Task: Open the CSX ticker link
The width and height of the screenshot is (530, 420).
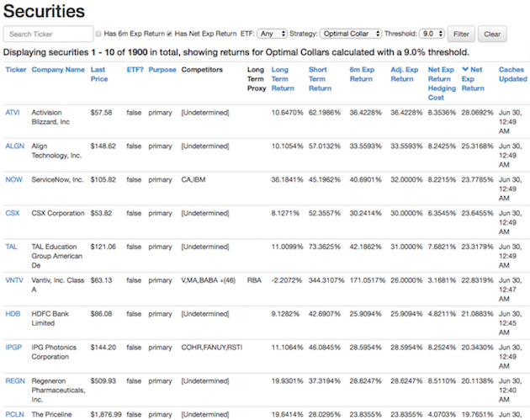Action: tap(13, 213)
